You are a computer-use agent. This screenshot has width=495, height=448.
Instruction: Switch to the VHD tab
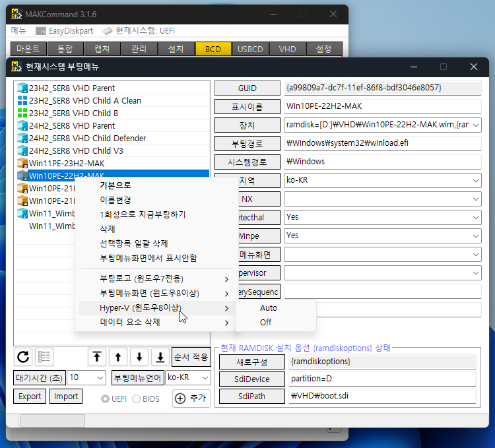click(287, 49)
